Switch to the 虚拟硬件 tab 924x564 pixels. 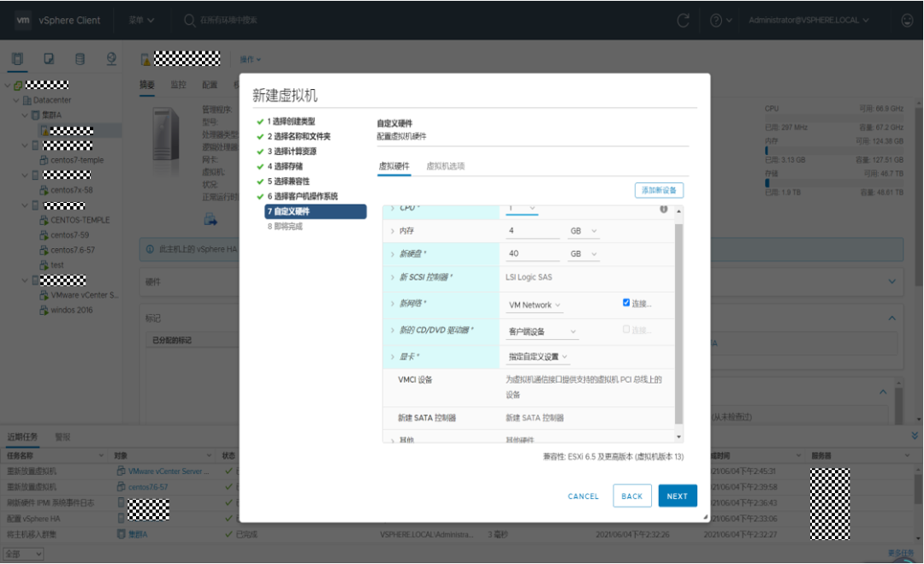coord(394,167)
